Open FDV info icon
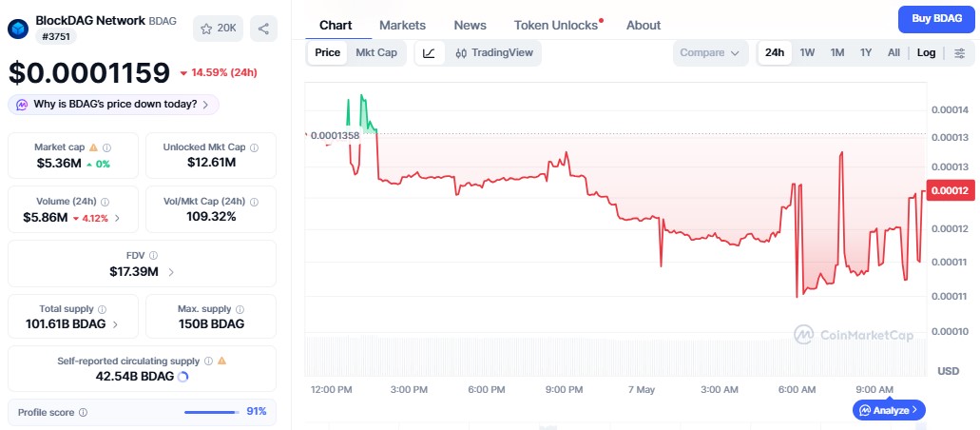980x430 pixels. (154, 255)
